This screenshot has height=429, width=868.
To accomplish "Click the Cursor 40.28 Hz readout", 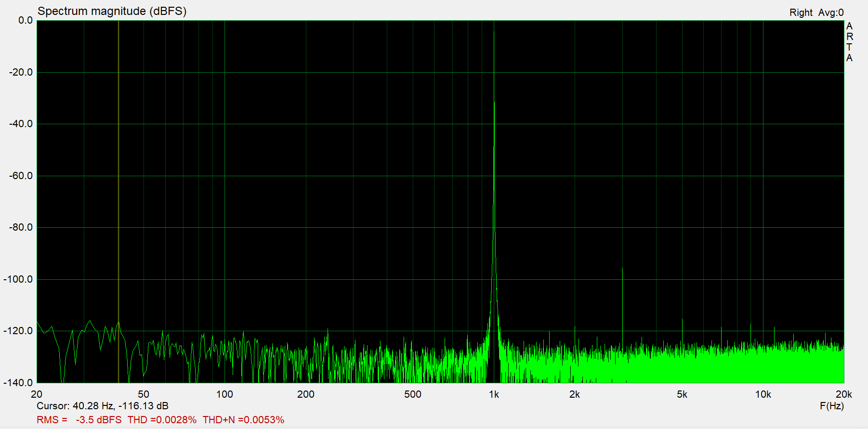I will [x=103, y=406].
